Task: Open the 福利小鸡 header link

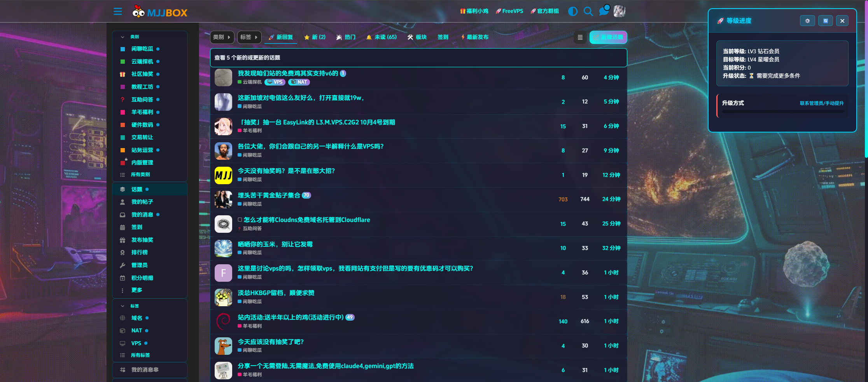Action: click(x=474, y=11)
